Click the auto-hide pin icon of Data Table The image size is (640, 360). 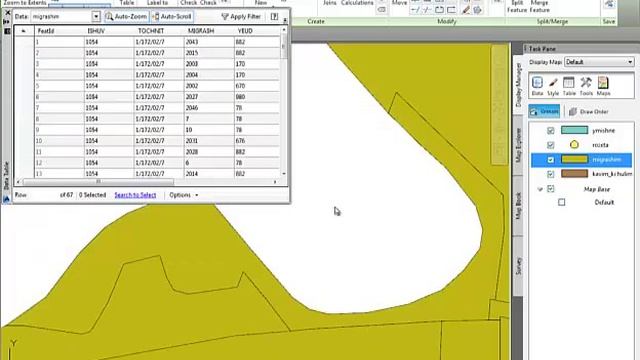(7, 22)
